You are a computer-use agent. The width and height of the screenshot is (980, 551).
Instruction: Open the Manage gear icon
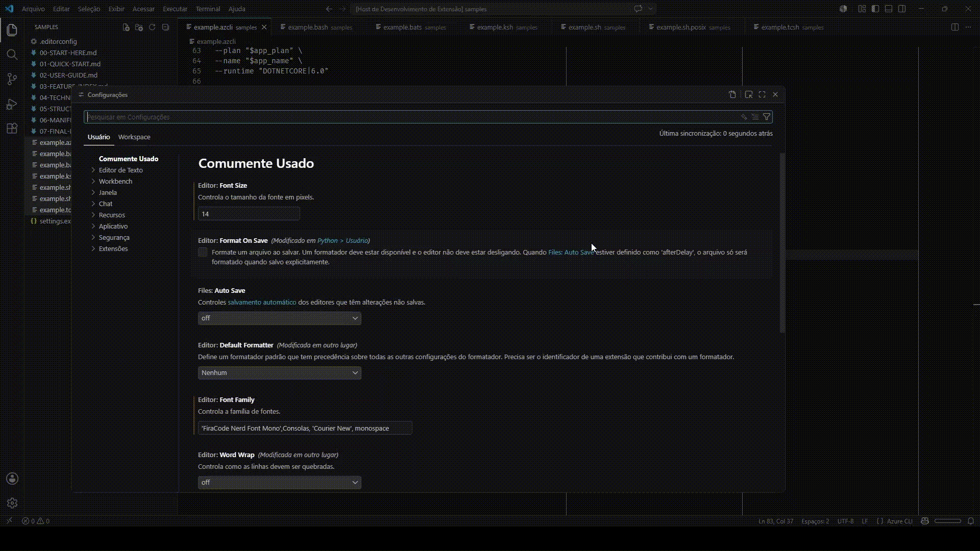(x=12, y=503)
